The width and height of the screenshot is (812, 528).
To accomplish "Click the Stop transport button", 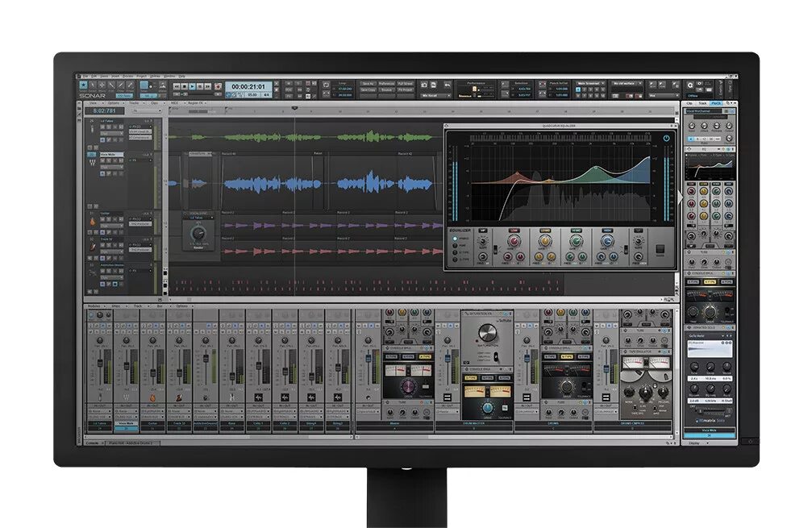I will pyautogui.click(x=185, y=86).
